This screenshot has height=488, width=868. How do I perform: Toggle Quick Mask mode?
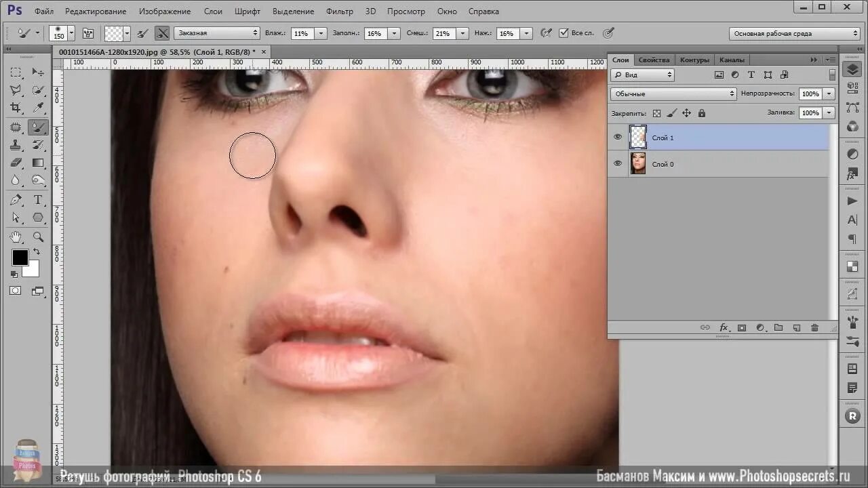pos(16,291)
